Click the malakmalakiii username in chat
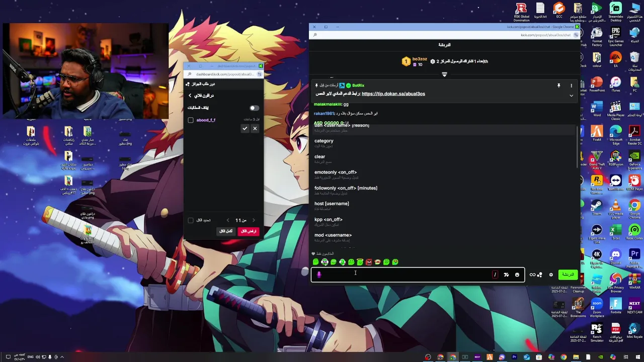This screenshot has width=644, height=362. click(x=328, y=104)
